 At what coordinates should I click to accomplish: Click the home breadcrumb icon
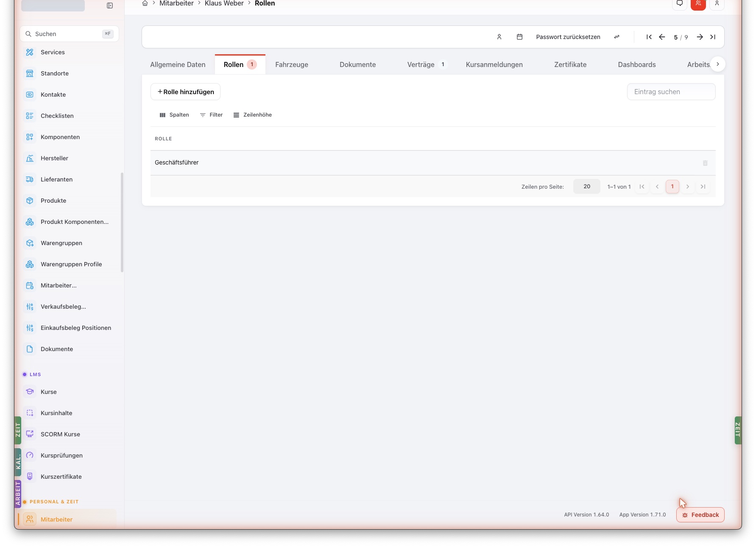click(145, 3)
